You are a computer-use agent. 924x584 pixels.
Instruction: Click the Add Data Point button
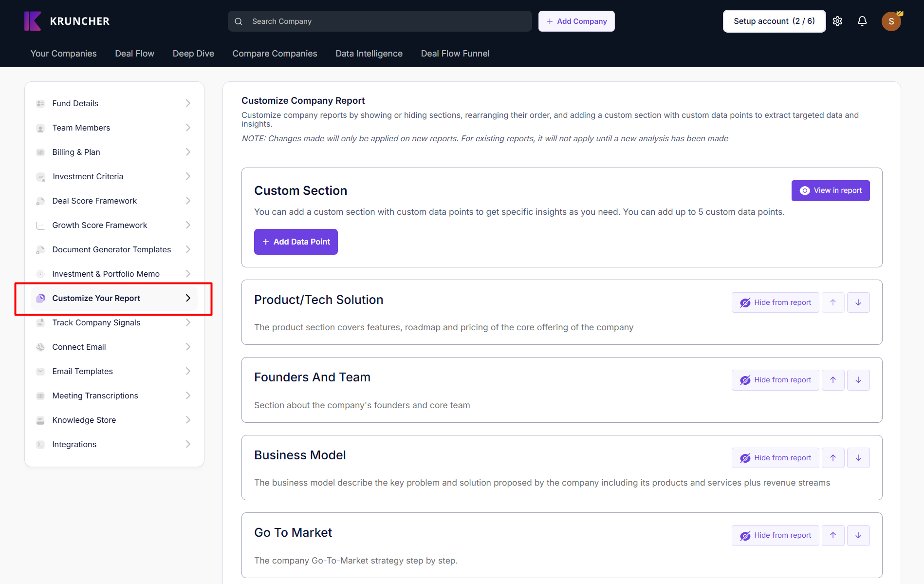tap(296, 242)
